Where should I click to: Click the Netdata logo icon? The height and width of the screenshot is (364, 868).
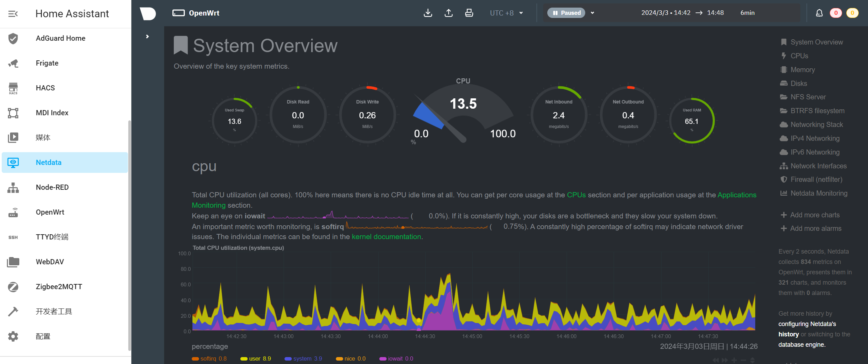(x=148, y=13)
